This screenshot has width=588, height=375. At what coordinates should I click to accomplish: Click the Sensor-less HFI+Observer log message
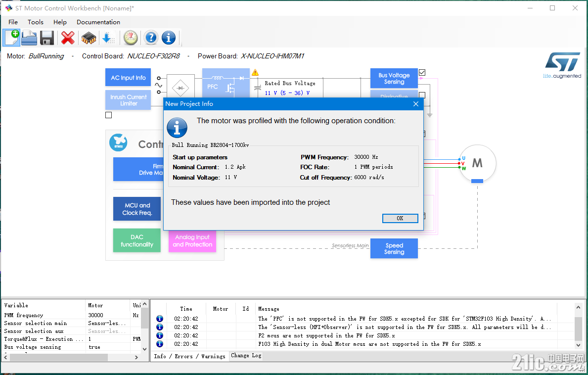click(x=405, y=327)
